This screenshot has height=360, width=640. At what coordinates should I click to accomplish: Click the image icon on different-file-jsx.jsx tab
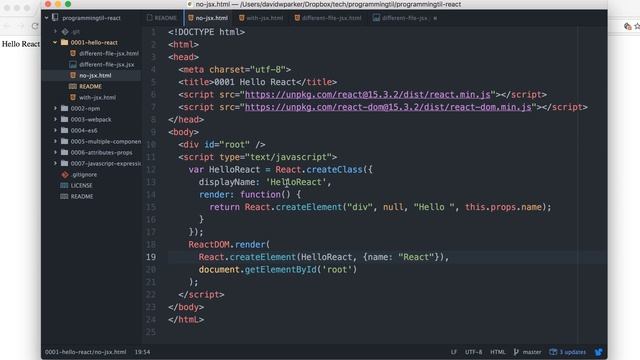point(376,18)
